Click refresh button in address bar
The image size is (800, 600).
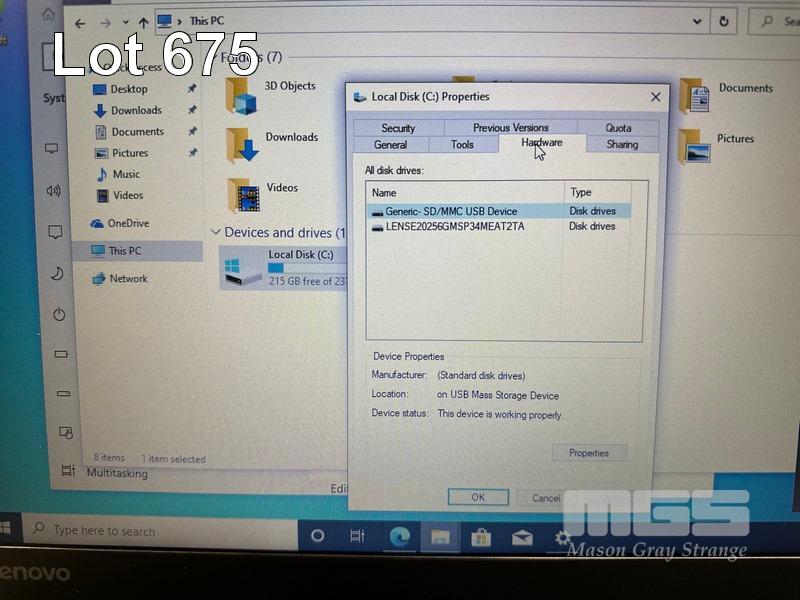click(723, 21)
